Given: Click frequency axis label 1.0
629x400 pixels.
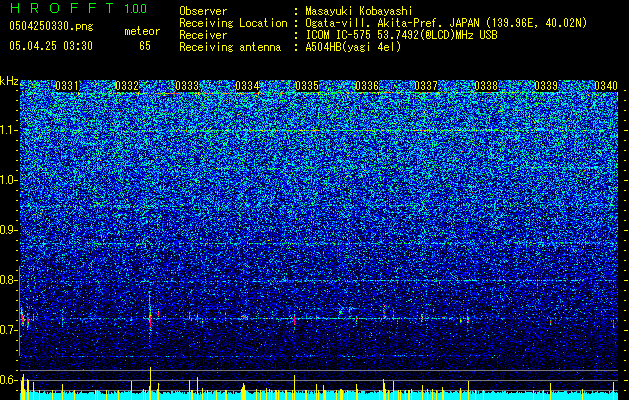Looking at the screenshot, I should point(8,180).
